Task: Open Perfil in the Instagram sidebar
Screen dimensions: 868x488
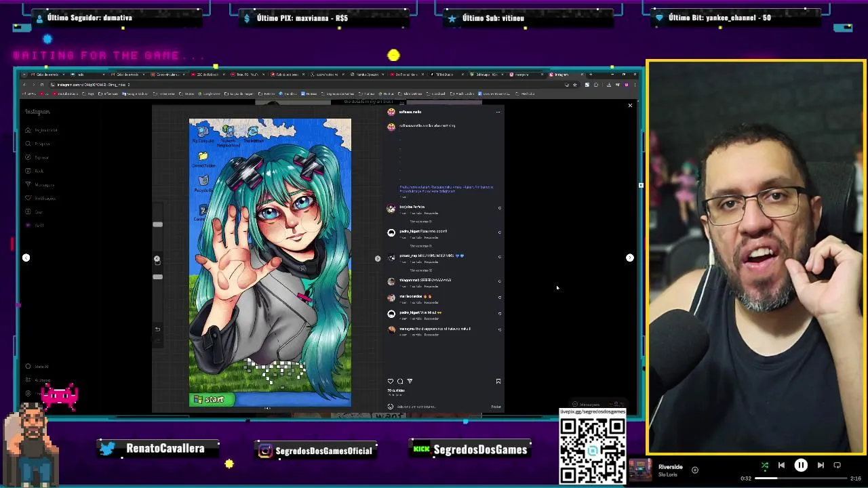Action: (x=35, y=225)
